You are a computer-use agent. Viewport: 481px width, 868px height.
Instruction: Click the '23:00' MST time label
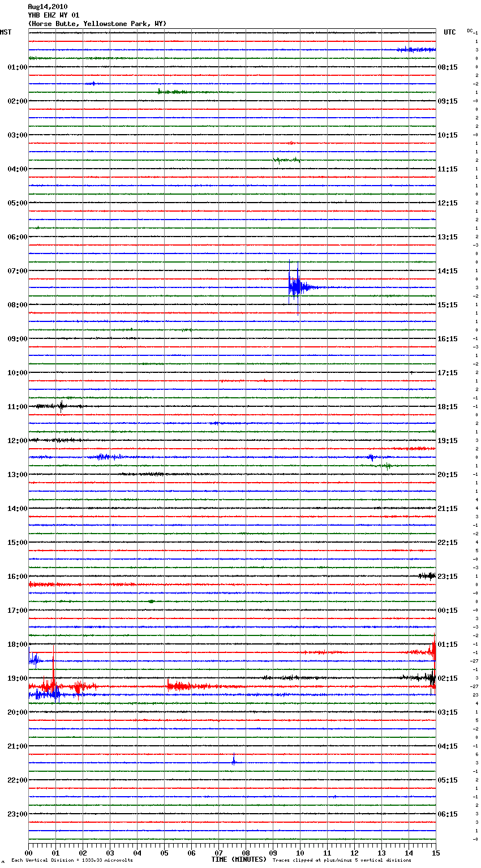click(x=18, y=814)
